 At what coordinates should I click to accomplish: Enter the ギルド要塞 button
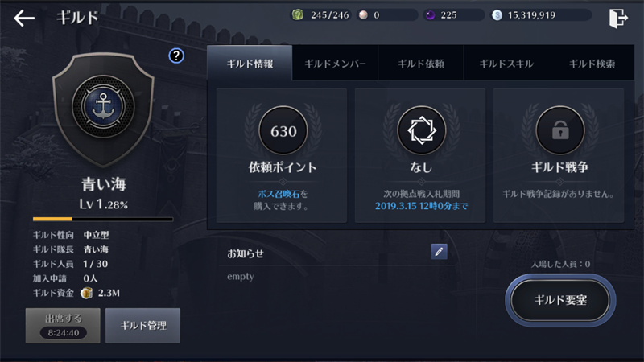tap(560, 300)
